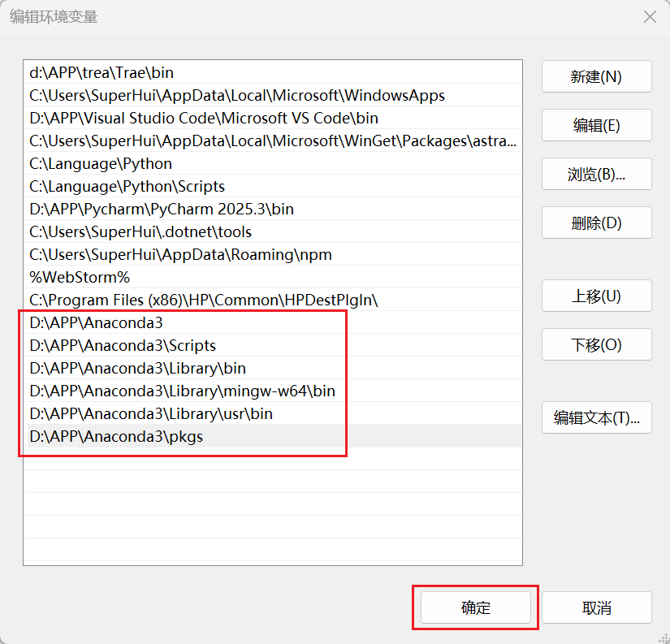
Task: Select the Anaconda3\Library\usr\bin entry
Action: 273,413
